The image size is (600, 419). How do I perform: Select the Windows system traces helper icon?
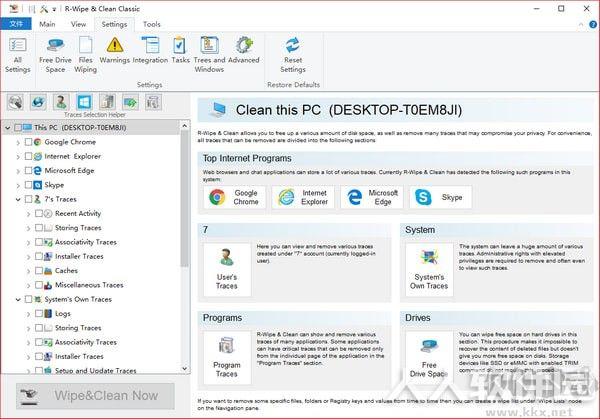84,102
